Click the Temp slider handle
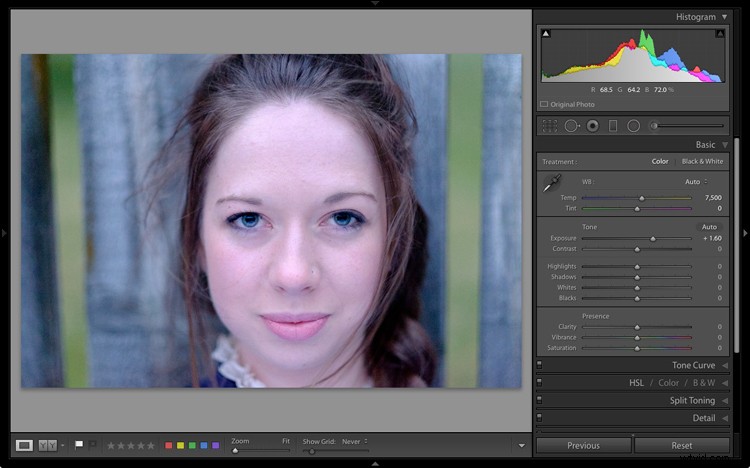The image size is (750, 468). pos(642,198)
